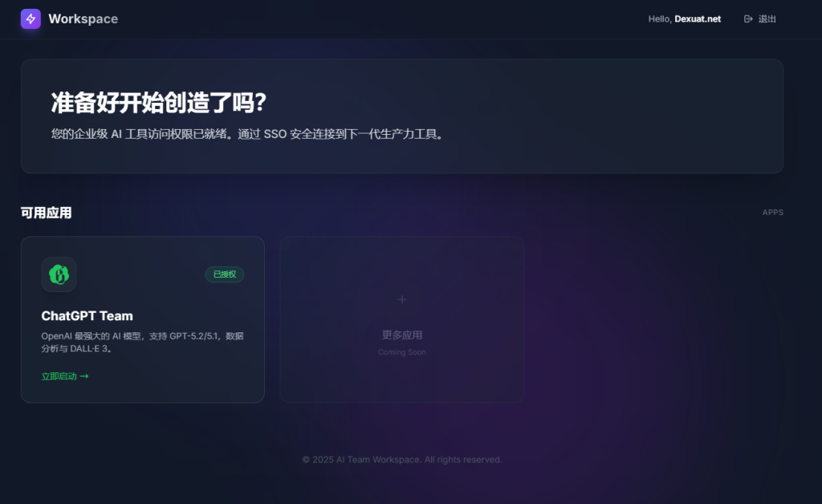
Task: Select the 可用应用 section heading
Action: (46, 213)
